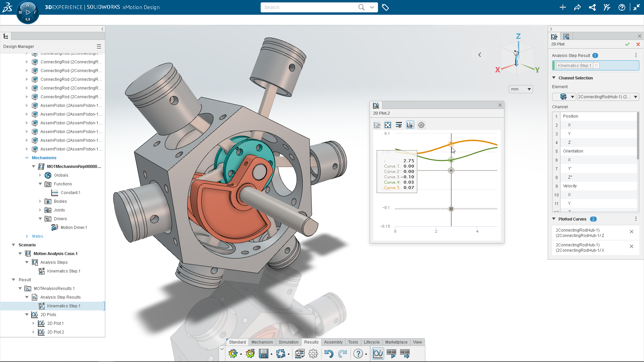Select the Fit plot to view icon
This screenshot has width=644, height=362.
coord(388,125)
